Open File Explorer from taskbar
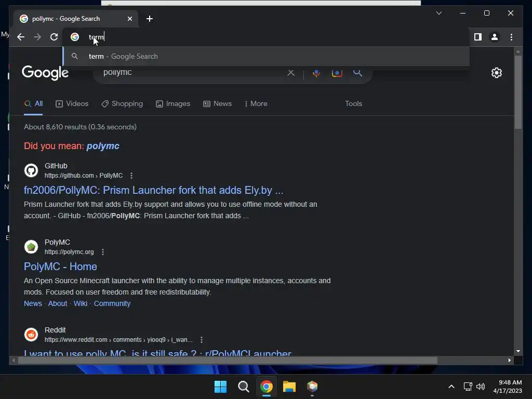Viewport: 532px width, 399px height. point(289,387)
